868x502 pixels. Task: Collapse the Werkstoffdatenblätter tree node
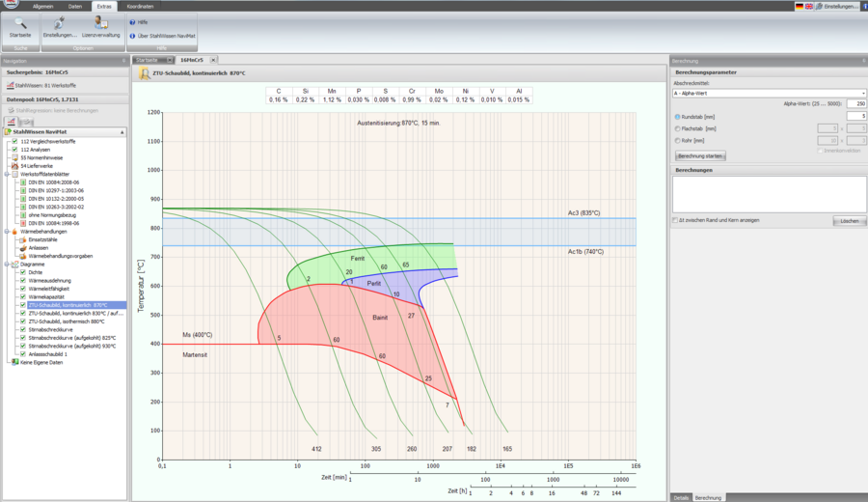[x=7, y=175]
